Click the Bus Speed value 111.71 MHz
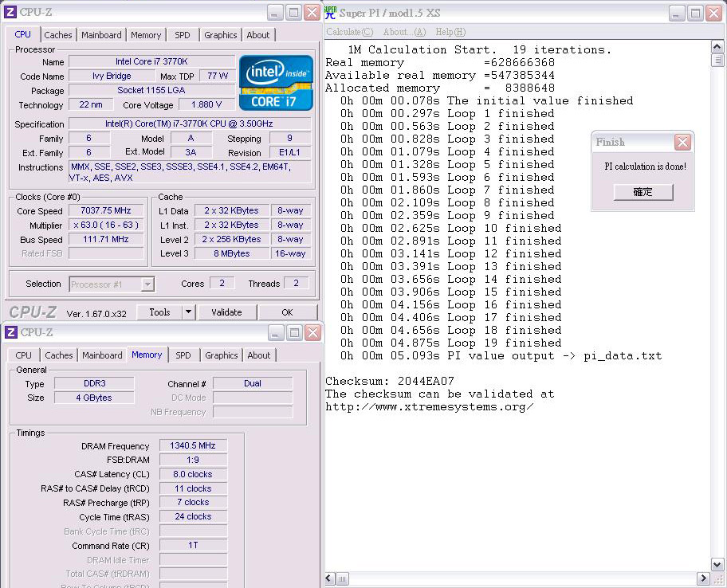Viewport: 727px width, 588px height. click(x=106, y=239)
